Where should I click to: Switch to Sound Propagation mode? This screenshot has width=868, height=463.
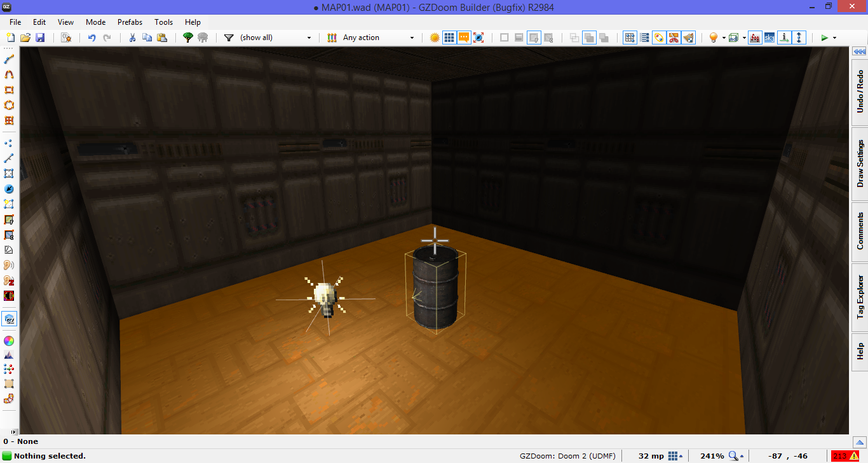(x=9, y=265)
